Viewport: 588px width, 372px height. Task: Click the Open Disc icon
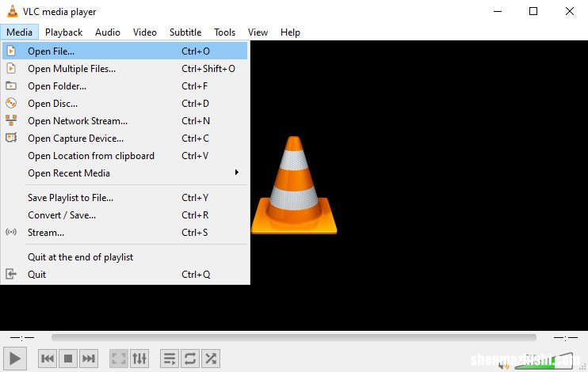[11, 103]
